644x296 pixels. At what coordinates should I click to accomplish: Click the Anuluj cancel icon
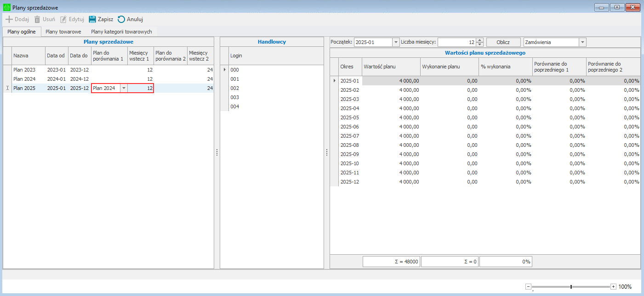click(x=121, y=19)
